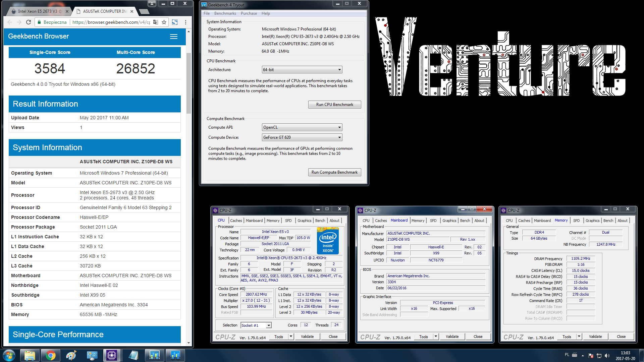This screenshot has height=362, width=644.
Task: Click Close button in CPU-Z CPU window
Action: (x=333, y=337)
